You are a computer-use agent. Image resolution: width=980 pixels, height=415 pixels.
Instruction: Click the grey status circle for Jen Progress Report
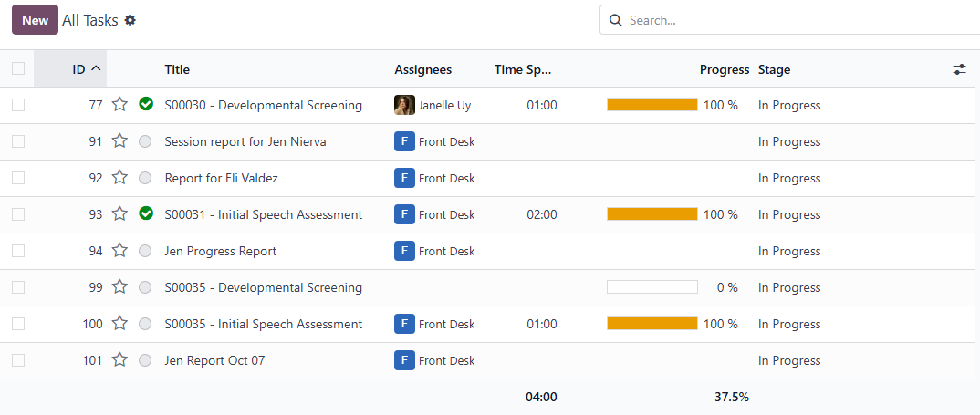click(145, 251)
